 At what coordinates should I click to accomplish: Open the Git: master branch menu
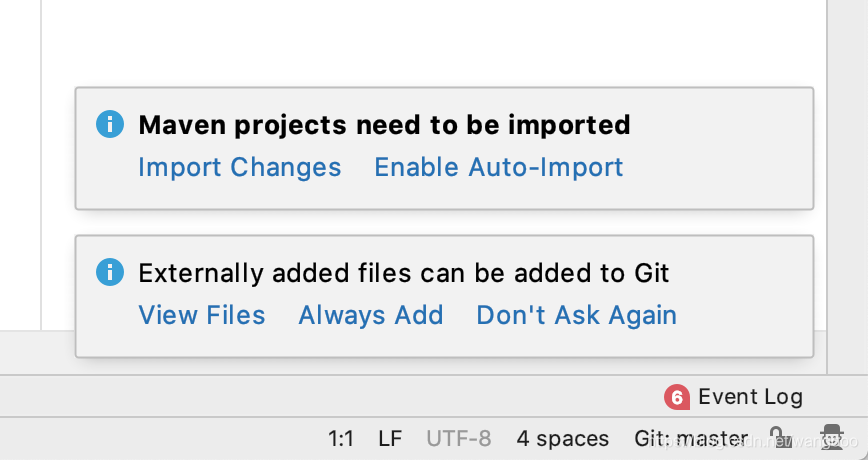691,439
